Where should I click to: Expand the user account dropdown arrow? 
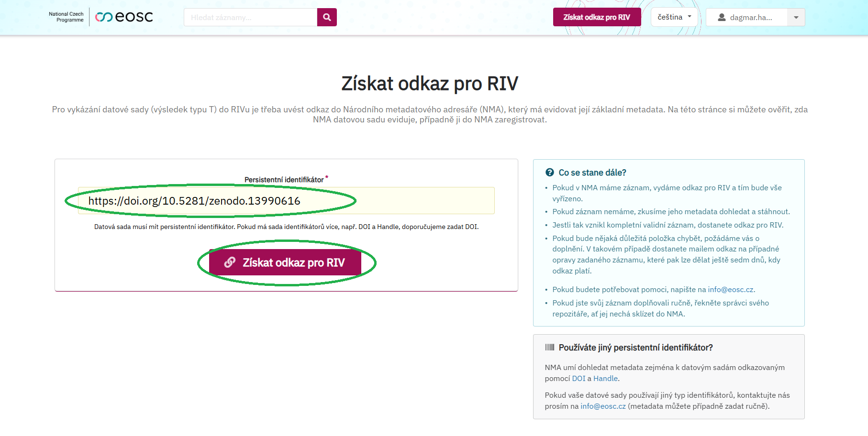[x=796, y=17]
